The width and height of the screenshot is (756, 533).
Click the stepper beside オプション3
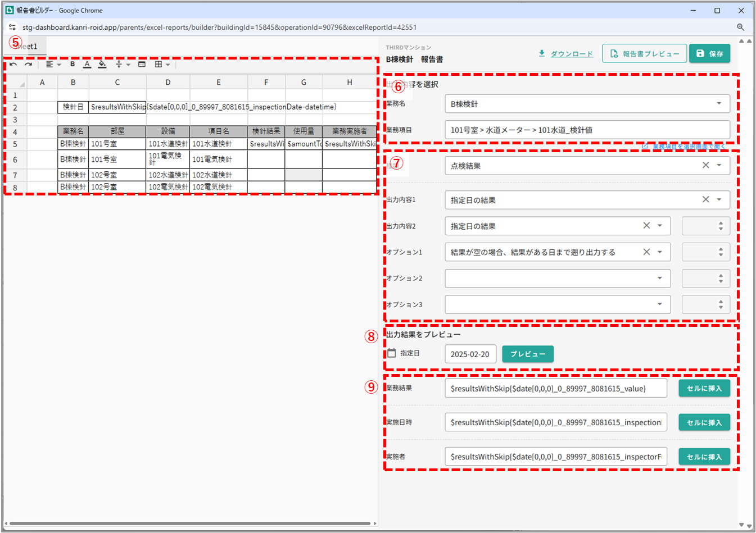pos(706,304)
